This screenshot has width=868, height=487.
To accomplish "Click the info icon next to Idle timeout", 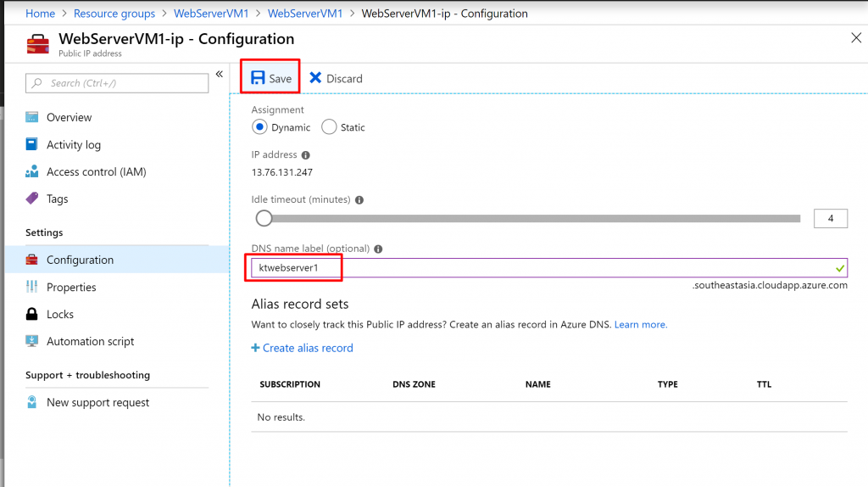I will (359, 200).
